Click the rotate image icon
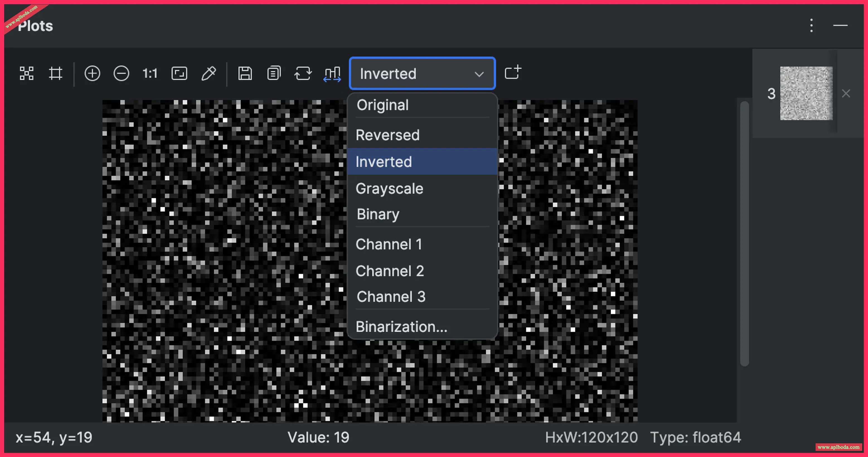Screen dimensions: 868x457 303,73
